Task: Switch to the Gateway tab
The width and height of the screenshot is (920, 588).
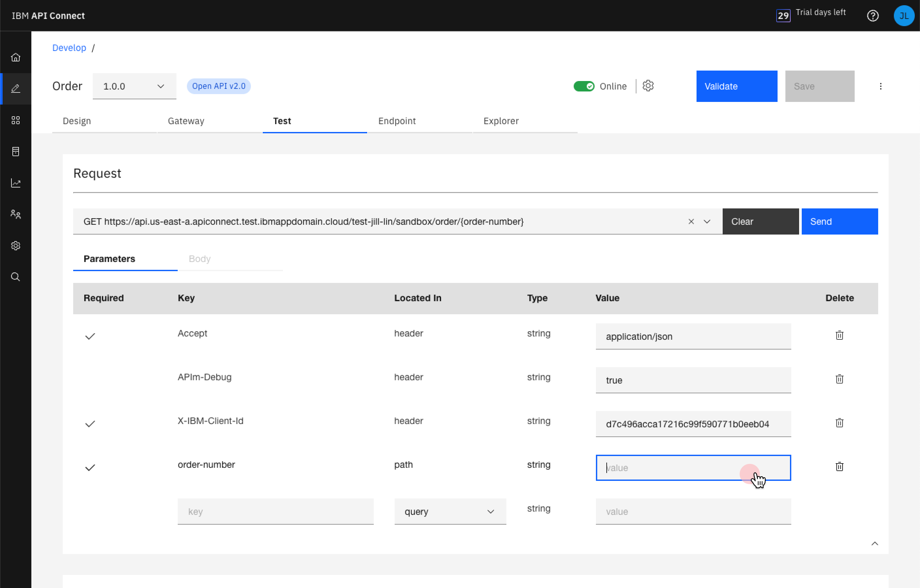Action: tap(186, 121)
